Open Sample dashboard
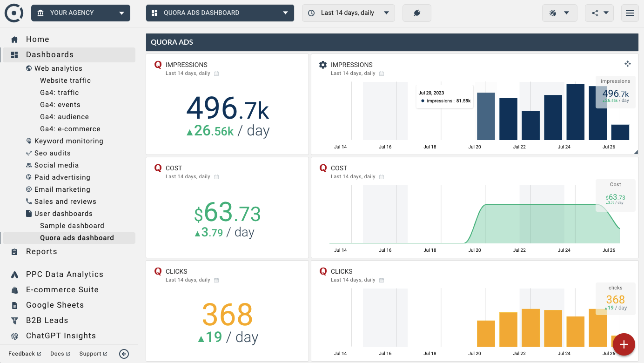 click(x=72, y=226)
